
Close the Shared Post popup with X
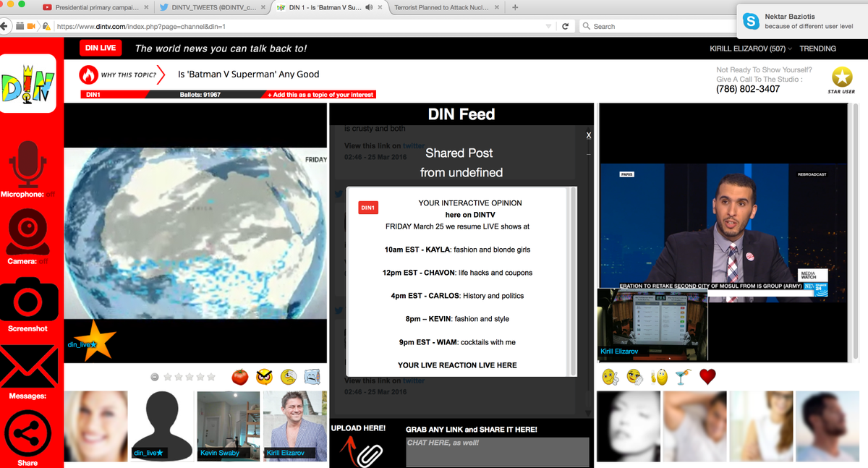click(589, 135)
